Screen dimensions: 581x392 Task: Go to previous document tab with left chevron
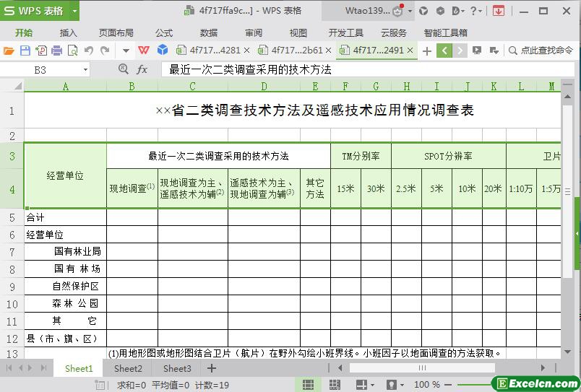(x=444, y=51)
